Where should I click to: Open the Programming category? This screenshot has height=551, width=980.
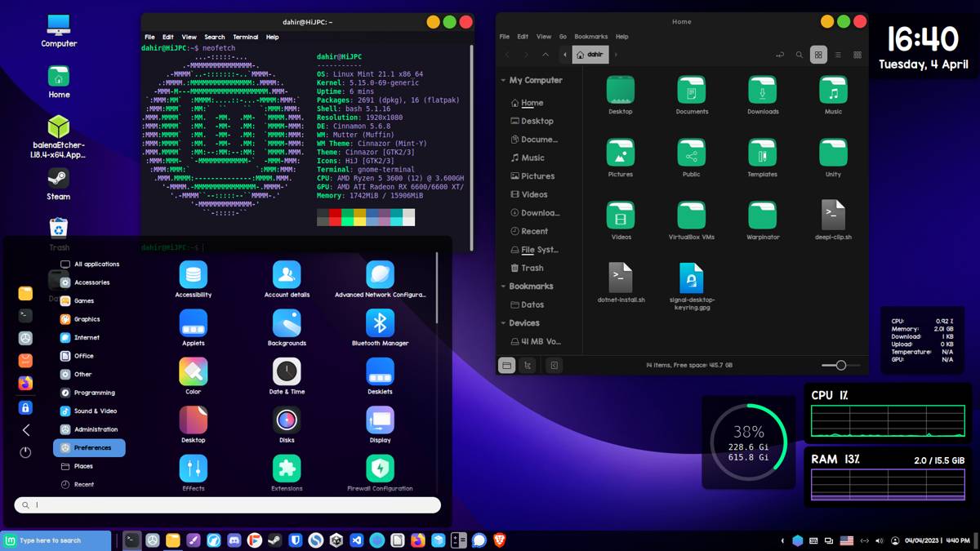tap(89, 393)
